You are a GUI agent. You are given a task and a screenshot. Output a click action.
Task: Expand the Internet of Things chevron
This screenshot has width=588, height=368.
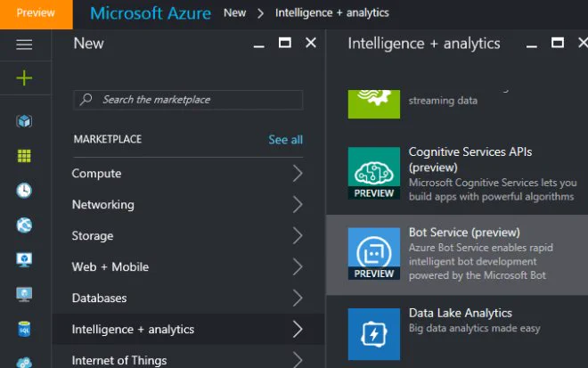(x=298, y=360)
